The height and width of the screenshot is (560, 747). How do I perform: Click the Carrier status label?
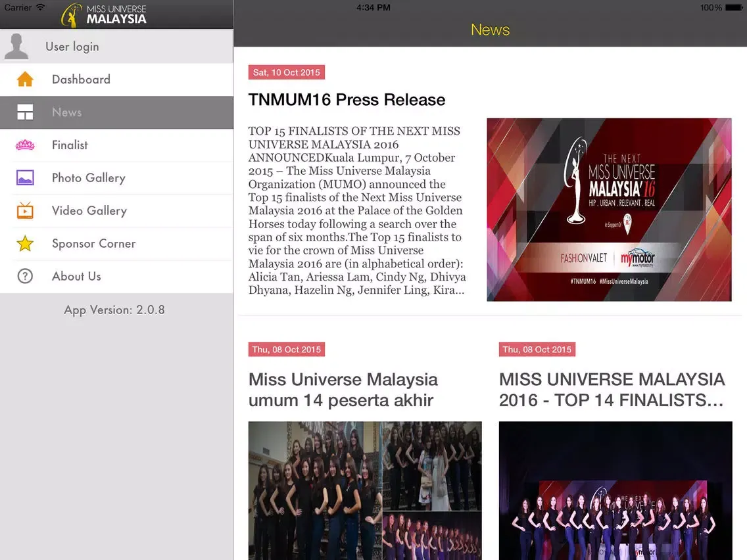(18, 7)
